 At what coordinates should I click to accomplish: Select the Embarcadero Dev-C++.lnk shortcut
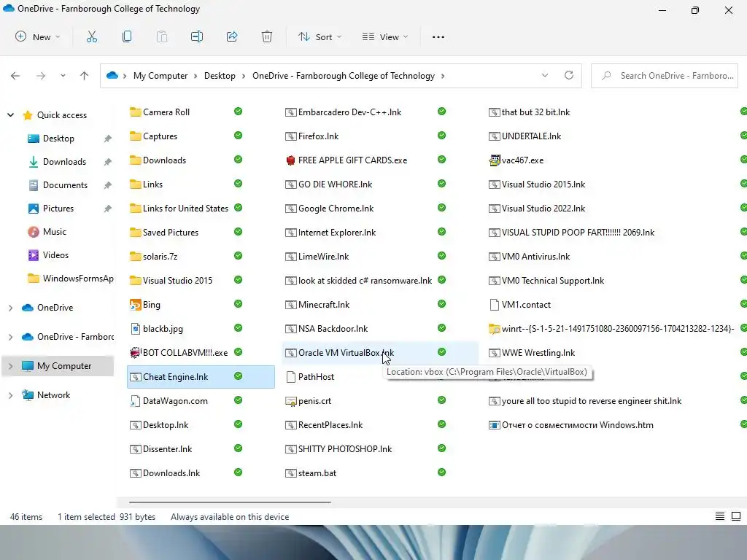(x=343, y=112)
